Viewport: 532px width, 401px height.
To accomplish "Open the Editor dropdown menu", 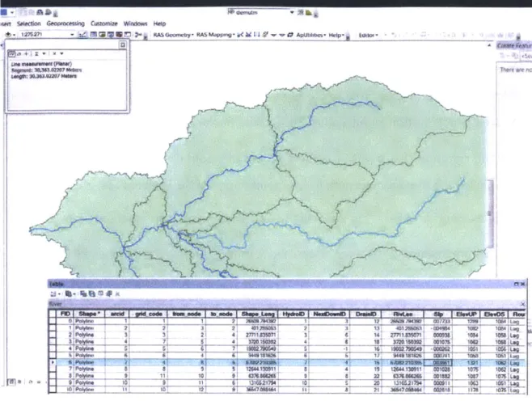I will pos(368,35).
